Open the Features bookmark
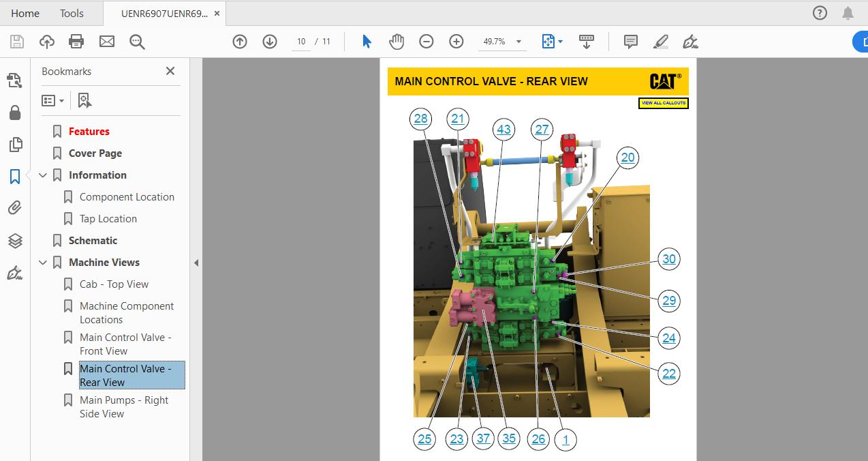This screenshot has width=868, height=461. (89, 132)
